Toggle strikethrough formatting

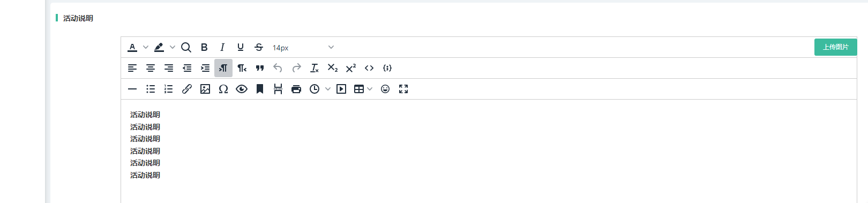click(x=259, y=47)
